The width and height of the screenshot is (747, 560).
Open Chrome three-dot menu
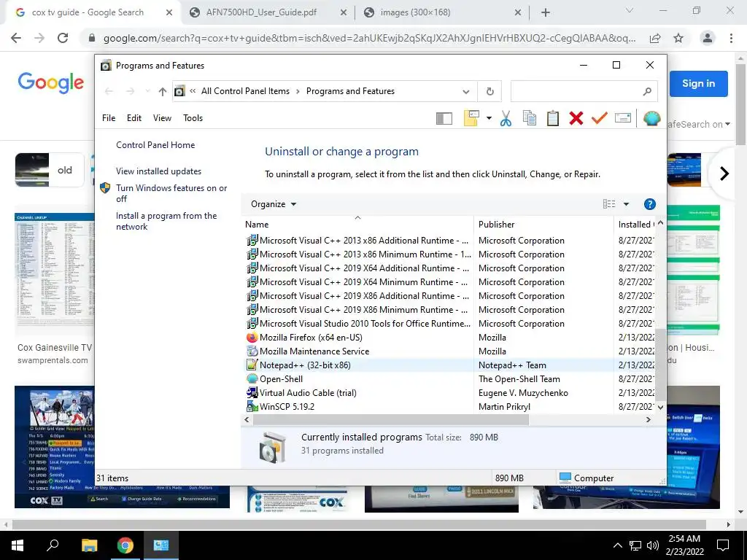coord(731,38)
